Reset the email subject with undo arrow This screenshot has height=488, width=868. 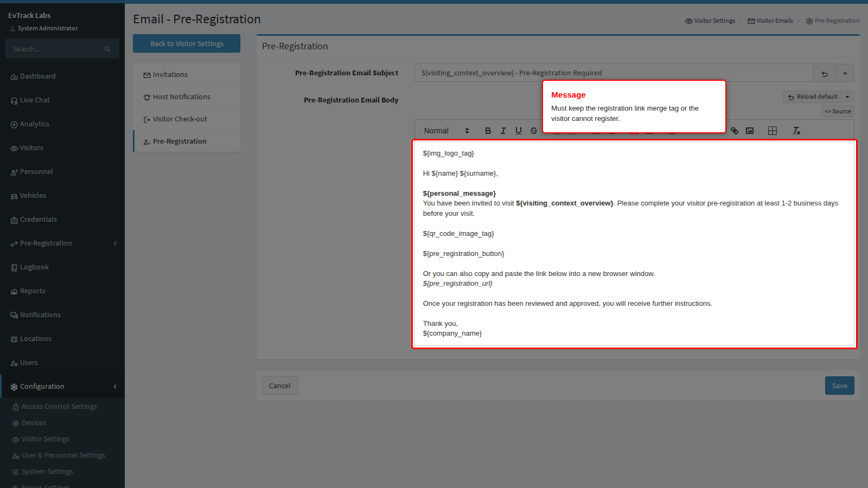(825, 73)
